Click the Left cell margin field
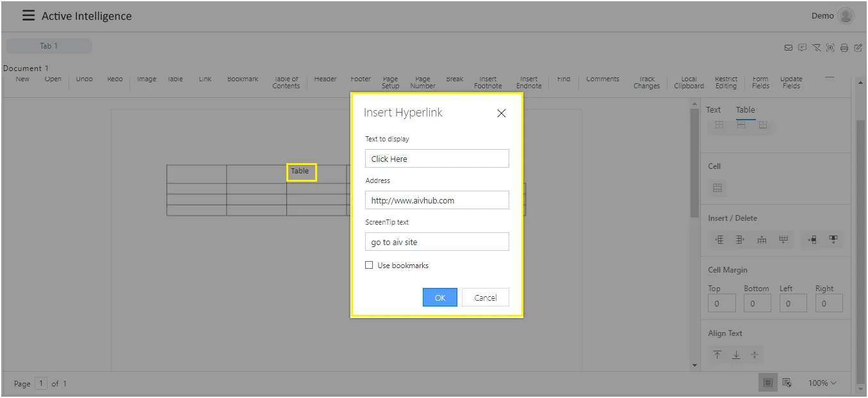Screen dimensions: 868x398 coord(793,303)
